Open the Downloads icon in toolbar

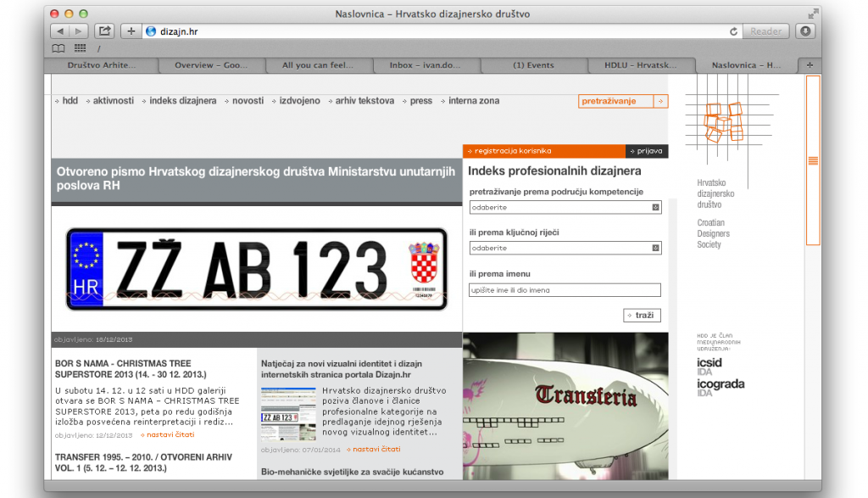(x=805, y=31)
